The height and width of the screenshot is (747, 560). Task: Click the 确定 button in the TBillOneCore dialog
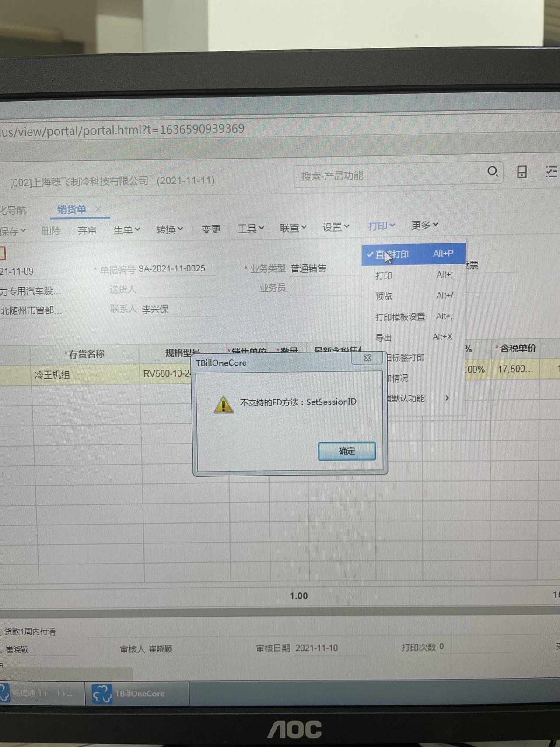coord(346,451)
